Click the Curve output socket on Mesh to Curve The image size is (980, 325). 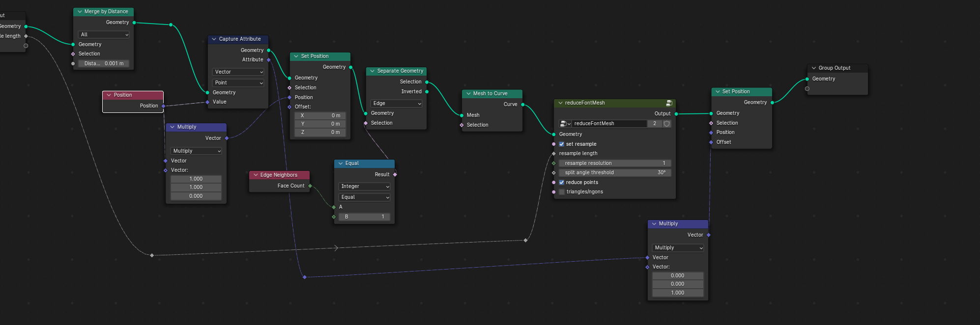click(523, 105)
